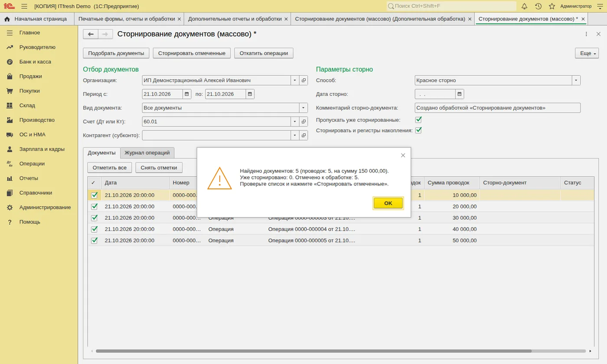Open calendar for Период с date
The height and width of the screenshot is (364, 607).
point(186,94)
